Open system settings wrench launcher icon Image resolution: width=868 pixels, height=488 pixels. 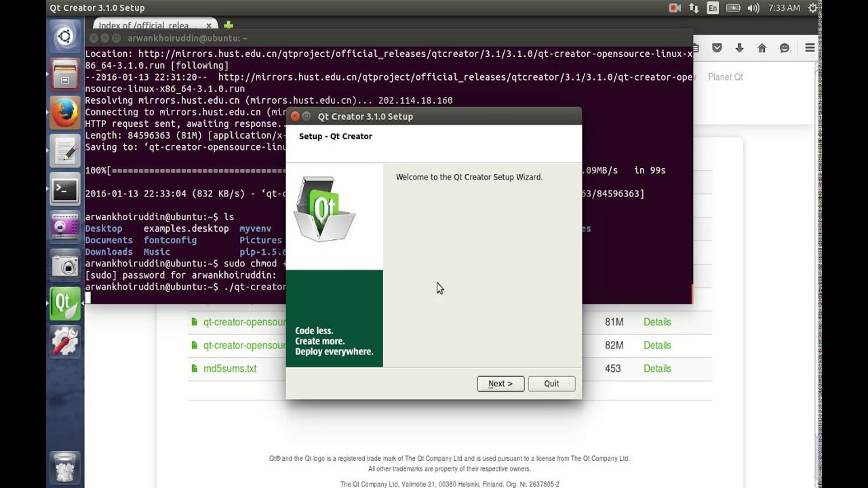point(65,341)
